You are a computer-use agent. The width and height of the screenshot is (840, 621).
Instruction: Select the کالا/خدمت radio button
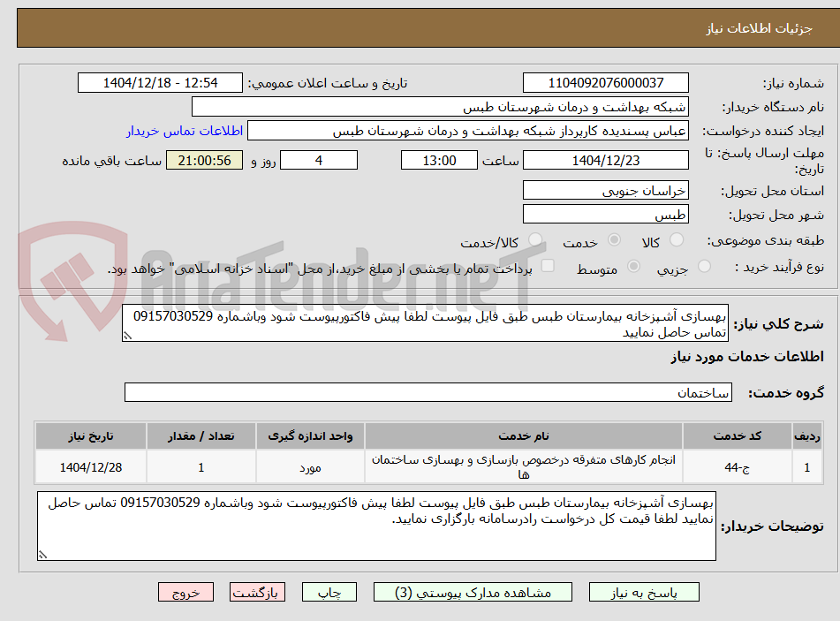tap(534, 239)
